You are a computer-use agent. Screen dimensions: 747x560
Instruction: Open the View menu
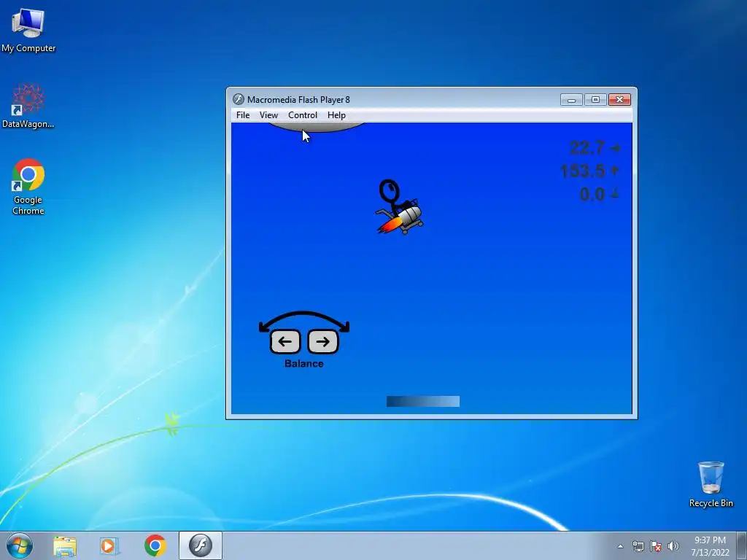point(268,115)
